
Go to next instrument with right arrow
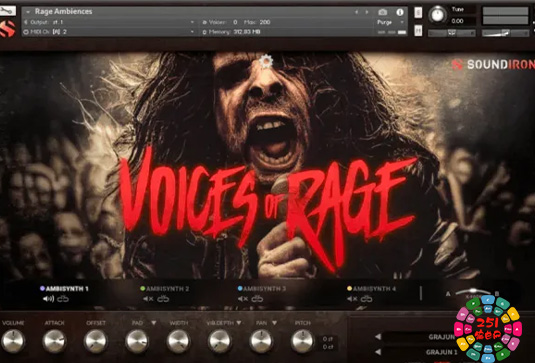coord(367,12)
